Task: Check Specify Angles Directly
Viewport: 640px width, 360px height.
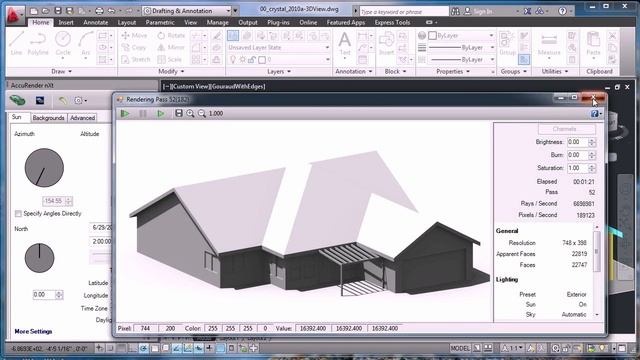Action: 18,213
